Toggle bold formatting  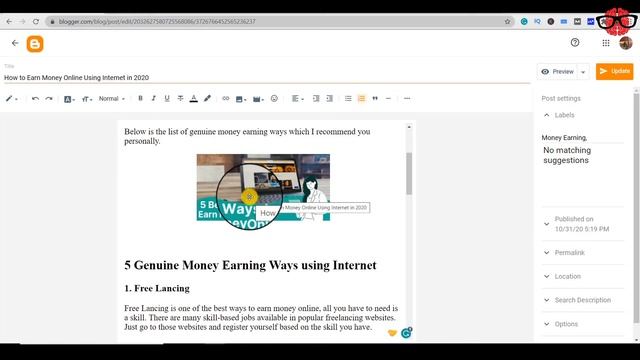(x=140, y=98)
